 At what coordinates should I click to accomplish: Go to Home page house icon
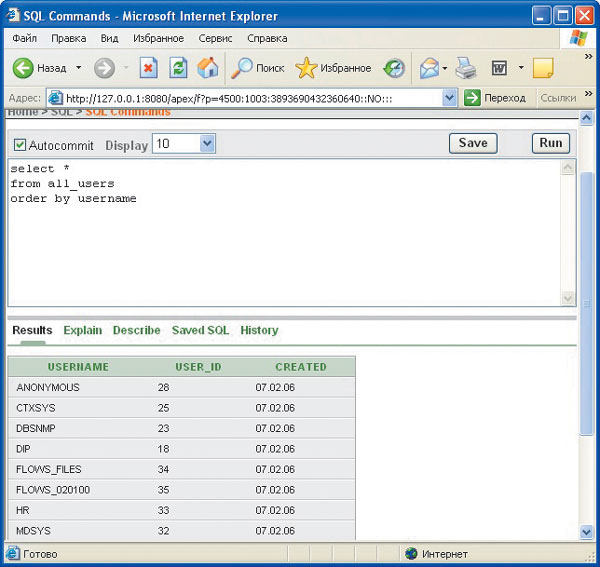coord(208,68)
